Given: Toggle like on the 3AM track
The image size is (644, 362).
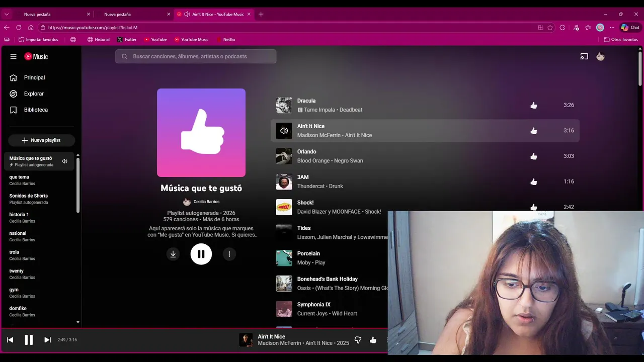Looking at the screenshot, I should tap(534, 182).
